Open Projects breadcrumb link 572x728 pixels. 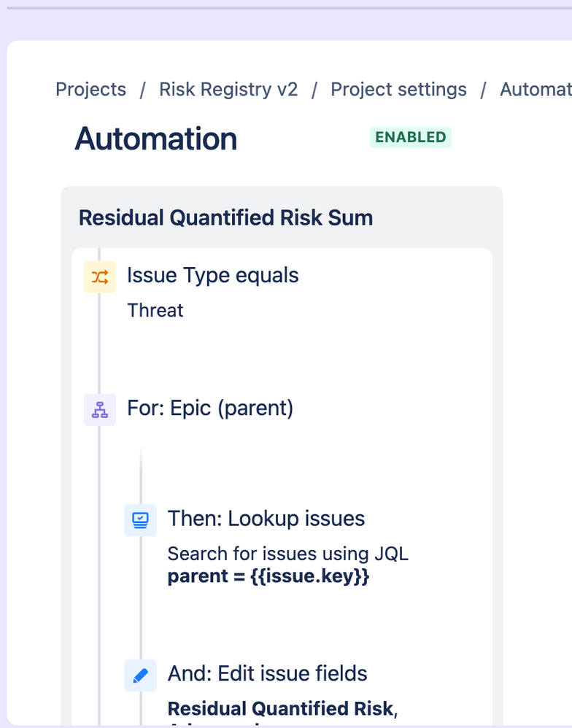(x=91, y=90)
